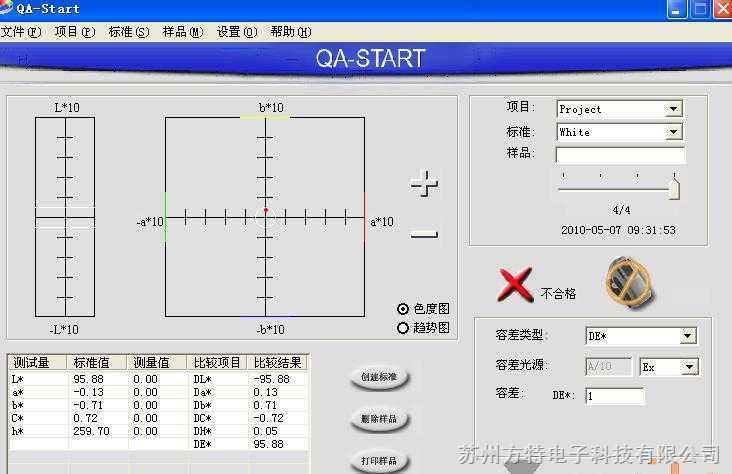Click the QA-Start title bar app icon

(6, 7)
